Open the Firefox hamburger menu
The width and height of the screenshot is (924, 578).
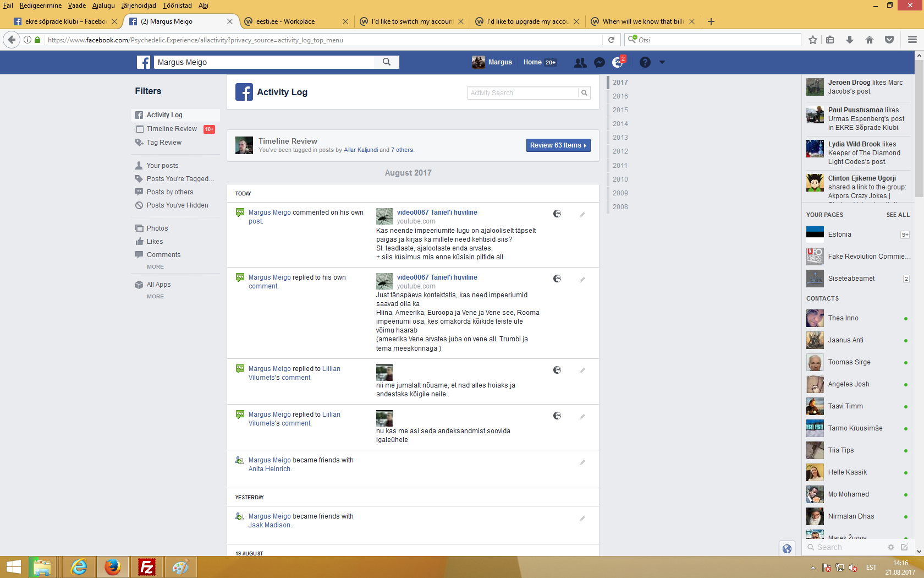point(912,40)
